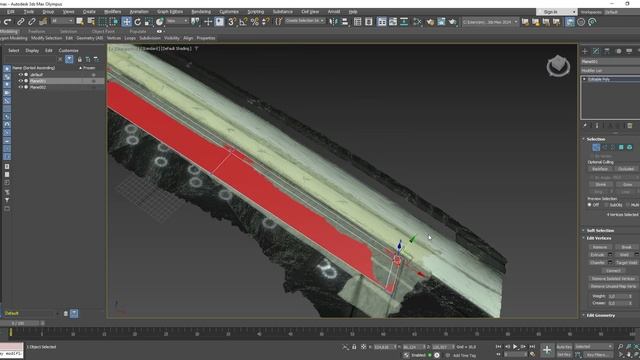Open Select by Name dialog icon

91,22
